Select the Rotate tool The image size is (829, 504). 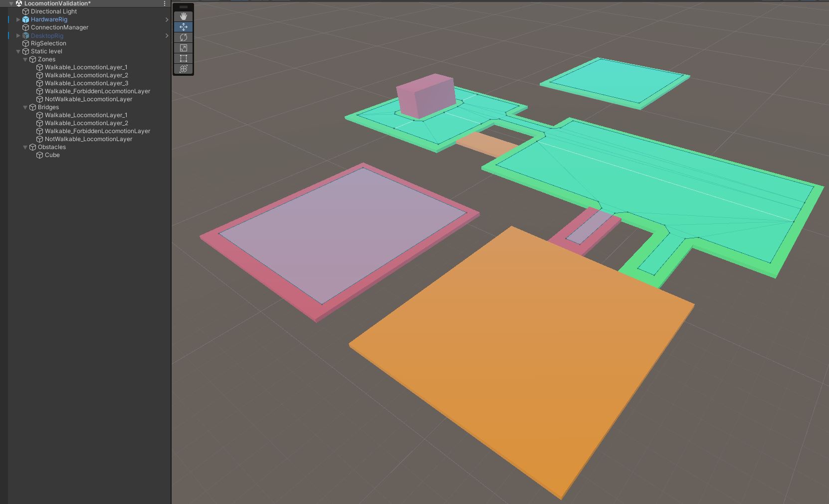184,37
